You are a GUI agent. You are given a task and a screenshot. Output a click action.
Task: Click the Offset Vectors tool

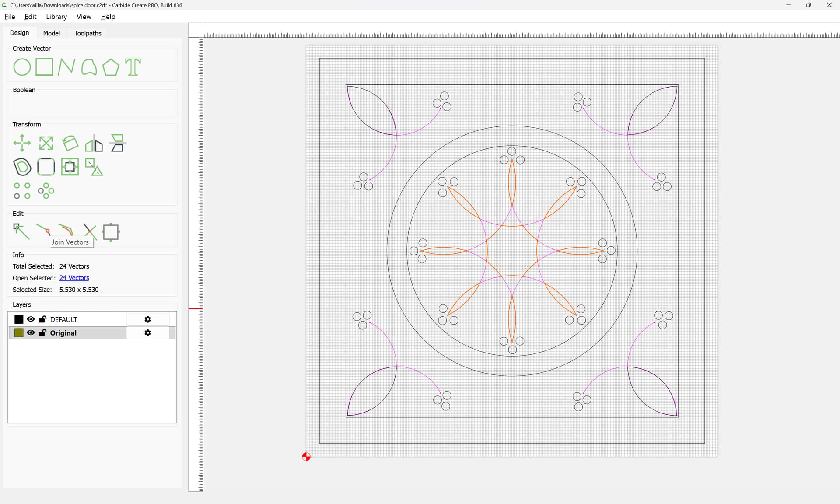pyautogui.click(x=22, y=167)
